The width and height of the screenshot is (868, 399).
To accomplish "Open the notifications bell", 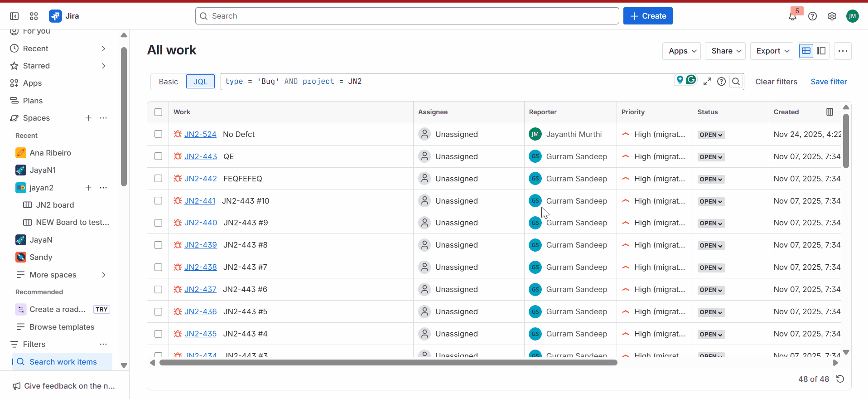I will coord(792,17).
